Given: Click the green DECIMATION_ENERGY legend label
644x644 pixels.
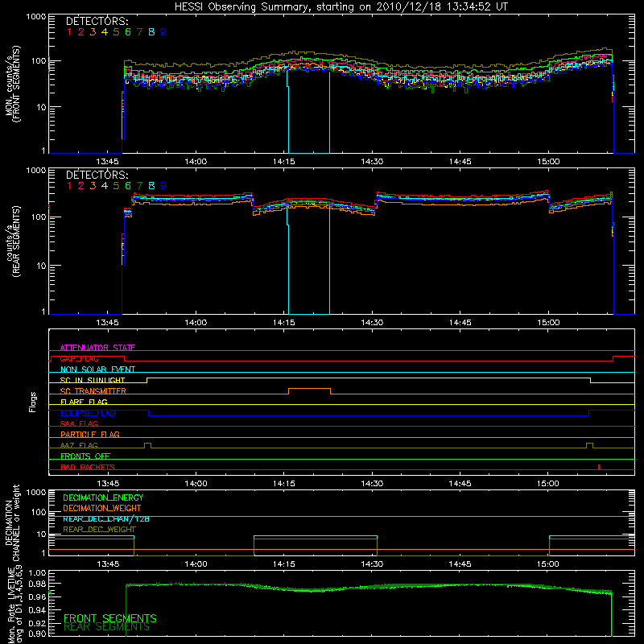Looking at the screenshot, I should (103, 497).
